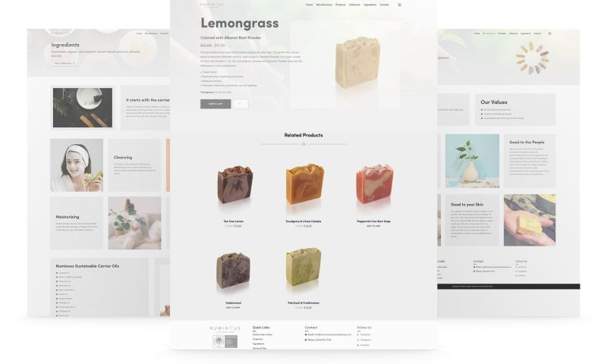Click the phone icon in footer Contact
The width and height of the screenshot is (607, 364).
[306, 340]
